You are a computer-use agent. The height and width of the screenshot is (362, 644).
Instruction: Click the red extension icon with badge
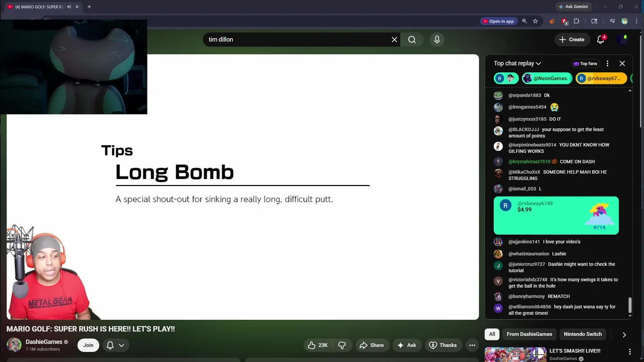(x=565, y=21)
